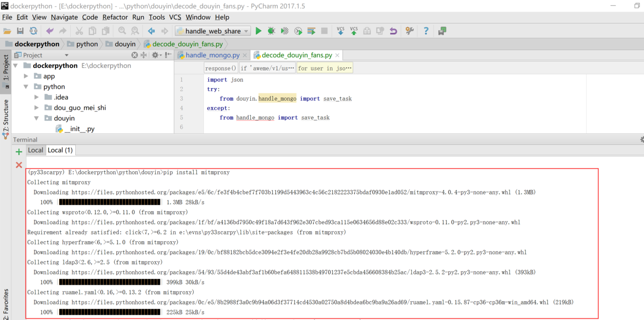Expand the app folder

[26, 76]
